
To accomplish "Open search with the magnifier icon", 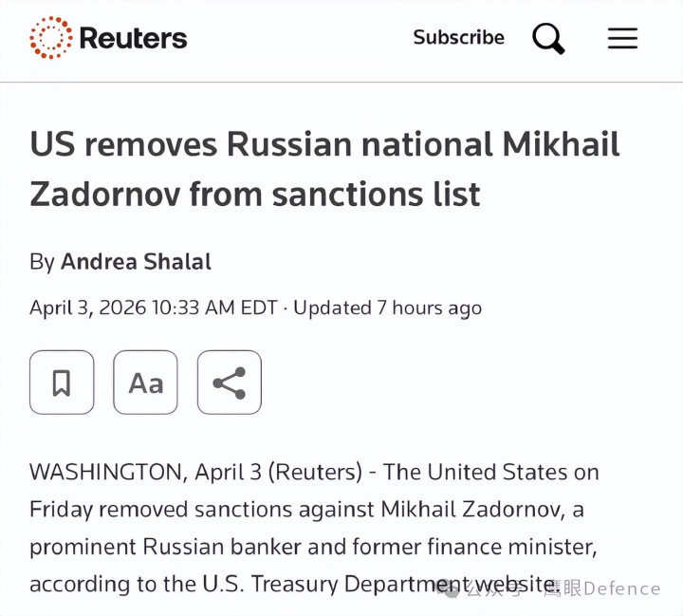I will click(x=547, y=39).
